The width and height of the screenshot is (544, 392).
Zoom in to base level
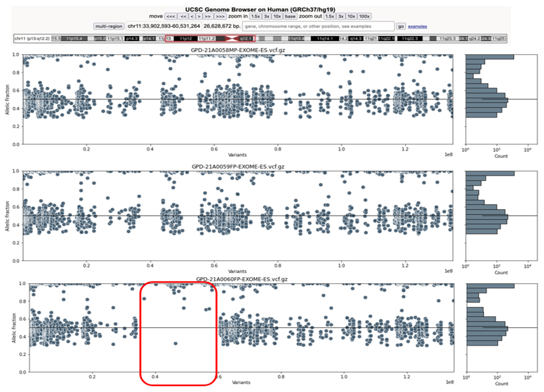point(290,16)
